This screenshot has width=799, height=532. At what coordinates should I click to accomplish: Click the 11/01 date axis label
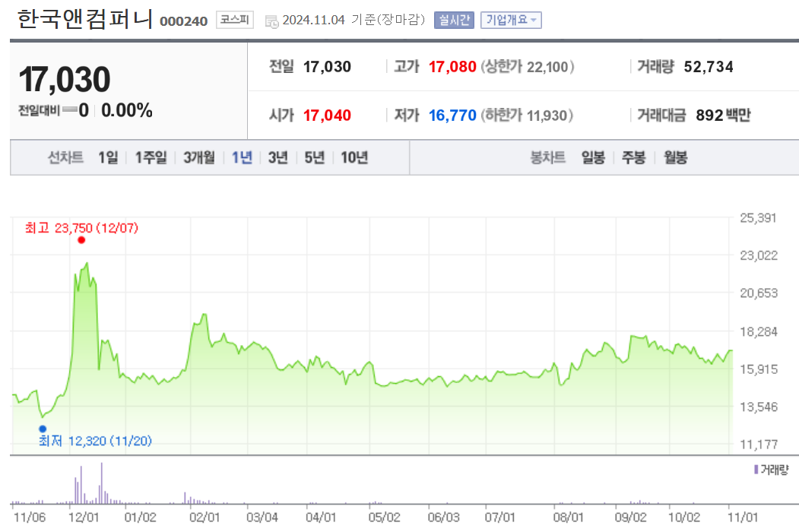tap(743, 518)
